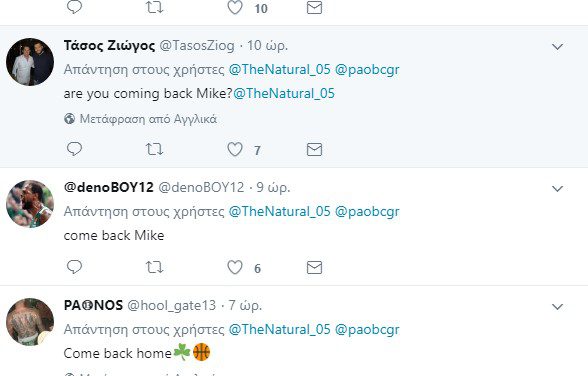The image size is (588, 376).
Task: Like the top tweet with 10 likes
Action: click(235, 7)
